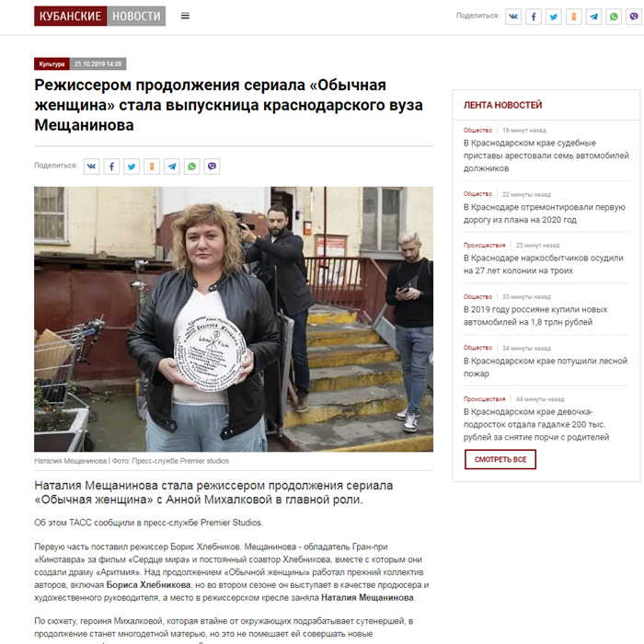The image size is (644, 644).
Task: Share article on Viber below headline
Action: click(x=213, y=167)
